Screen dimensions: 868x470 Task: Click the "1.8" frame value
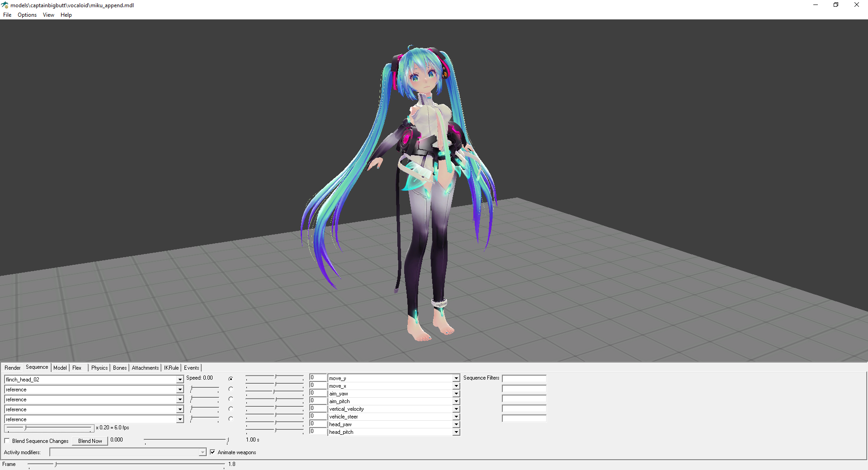(x=232, y=464)
